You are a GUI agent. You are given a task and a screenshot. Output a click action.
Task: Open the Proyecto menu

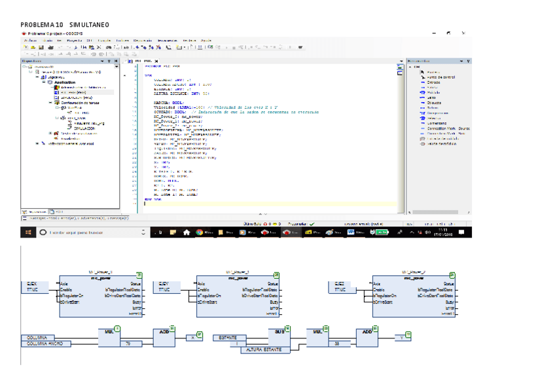[73, 40]
